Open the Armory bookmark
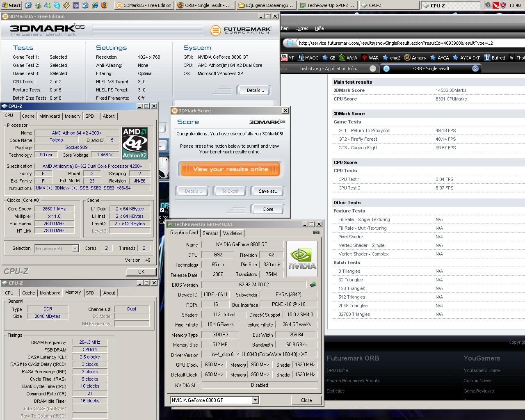This screenshot has height=420, width=525. [x=415, y=58]
